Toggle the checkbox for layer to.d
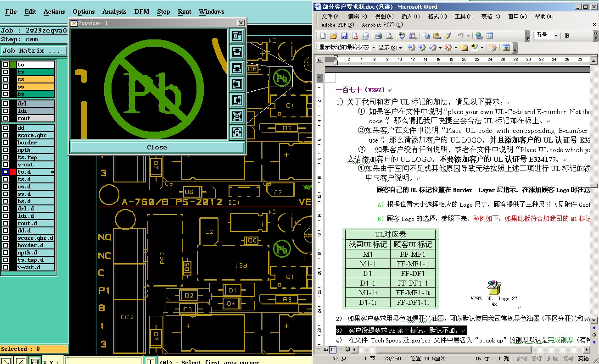The height and width of the screenshot is (364, 599). click(6, 172)
